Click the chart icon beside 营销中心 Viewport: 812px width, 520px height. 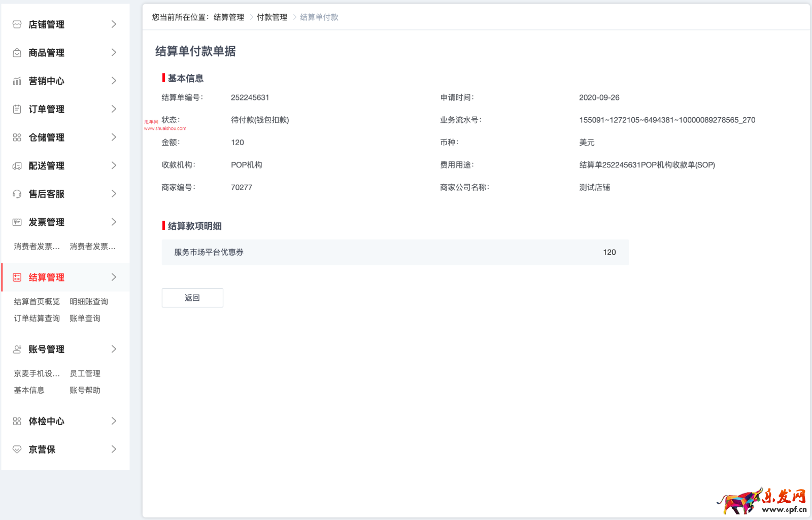pos(17,81)
